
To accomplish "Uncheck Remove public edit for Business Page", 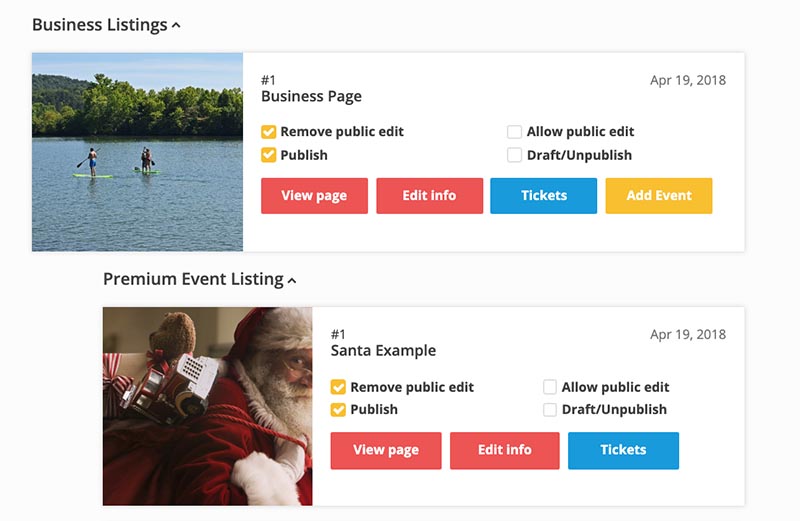I will [x=268, y=132].
